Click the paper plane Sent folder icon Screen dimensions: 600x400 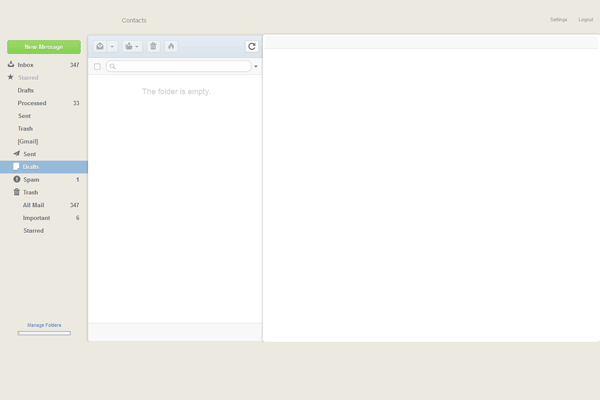[16, 154]
